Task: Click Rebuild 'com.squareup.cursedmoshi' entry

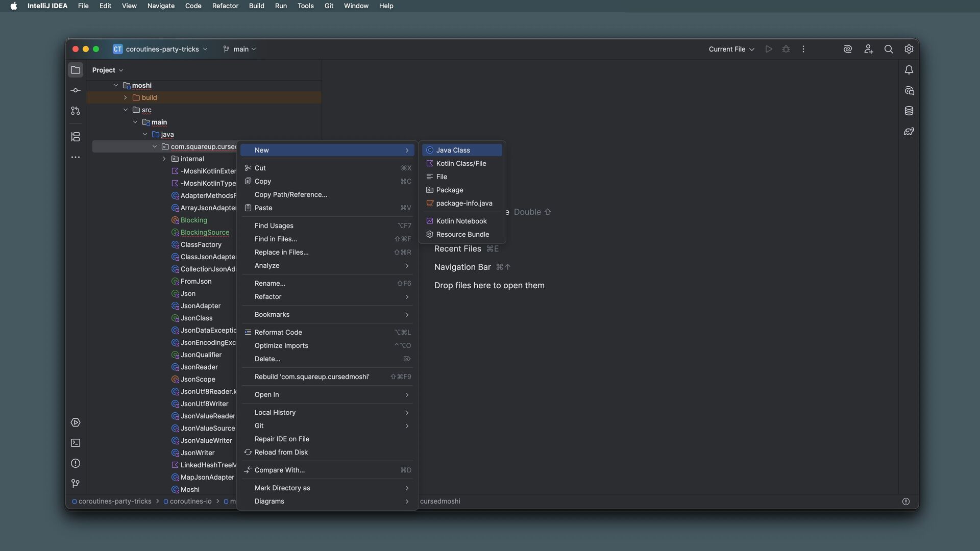Action: coord(327,377)
